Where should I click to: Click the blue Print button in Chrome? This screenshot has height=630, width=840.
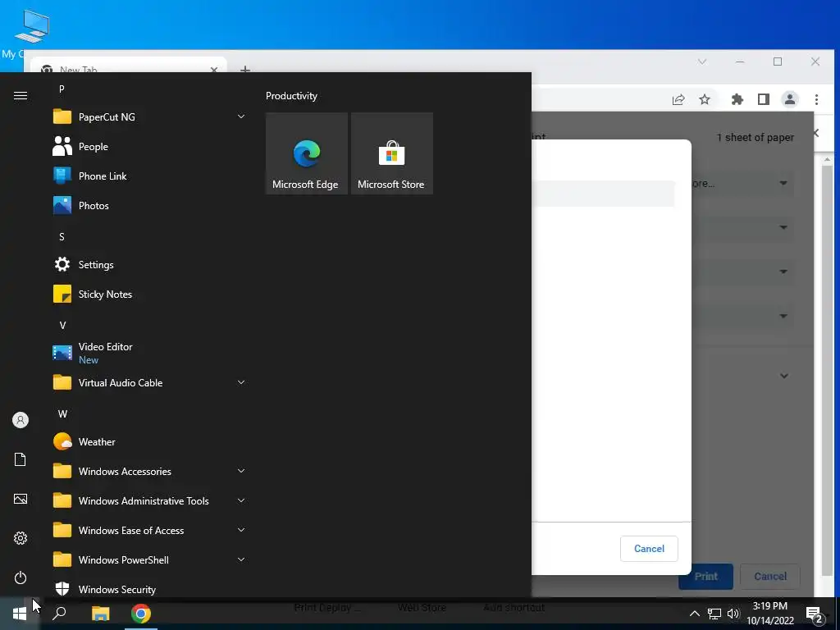coord(705,577)
